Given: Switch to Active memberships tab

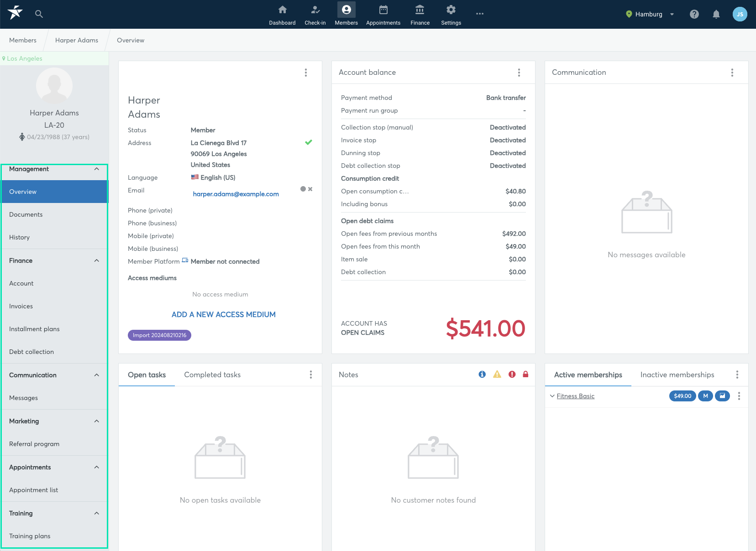Looking at the screenshot, I should tap(588, 374).
